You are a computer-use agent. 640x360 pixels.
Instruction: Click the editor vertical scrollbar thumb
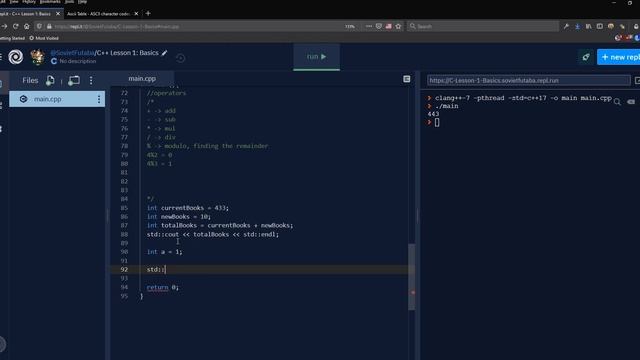(411, 277)
